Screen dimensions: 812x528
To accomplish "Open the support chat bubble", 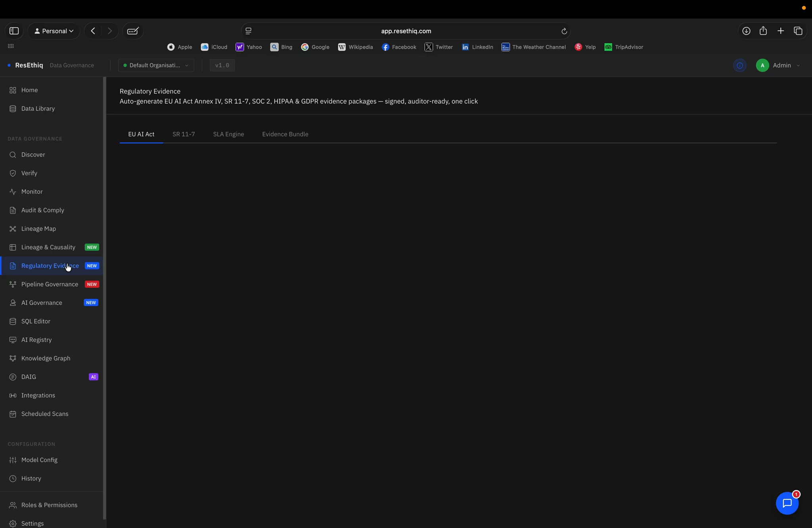I will point(787,503).
